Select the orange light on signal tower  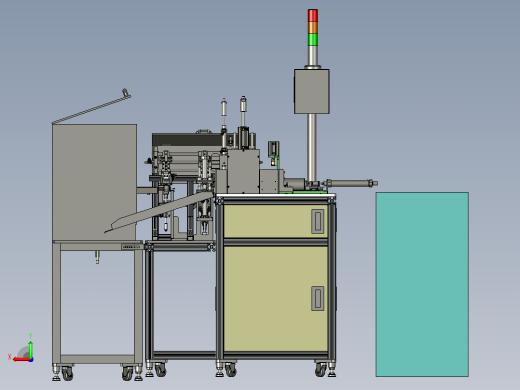pyautogui.click(x=313, y=28)
